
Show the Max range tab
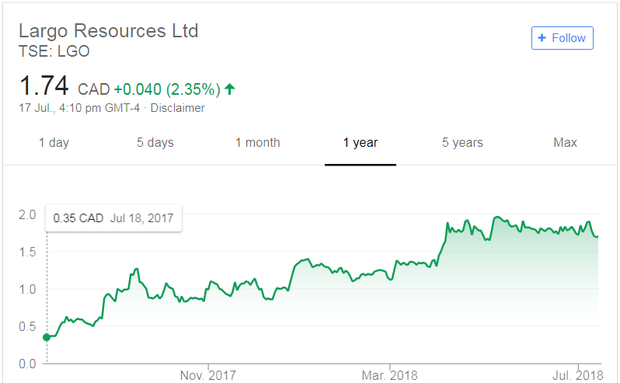[x=565, y=143]
